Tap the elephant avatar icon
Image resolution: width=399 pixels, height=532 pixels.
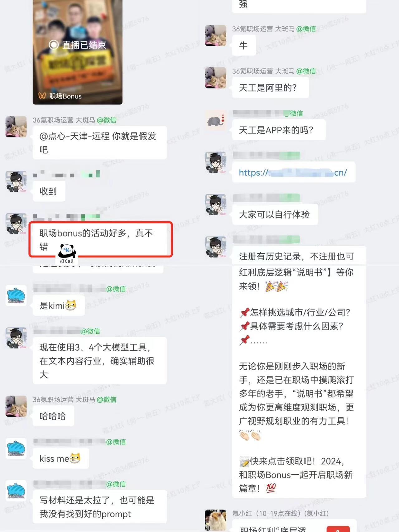215,120
